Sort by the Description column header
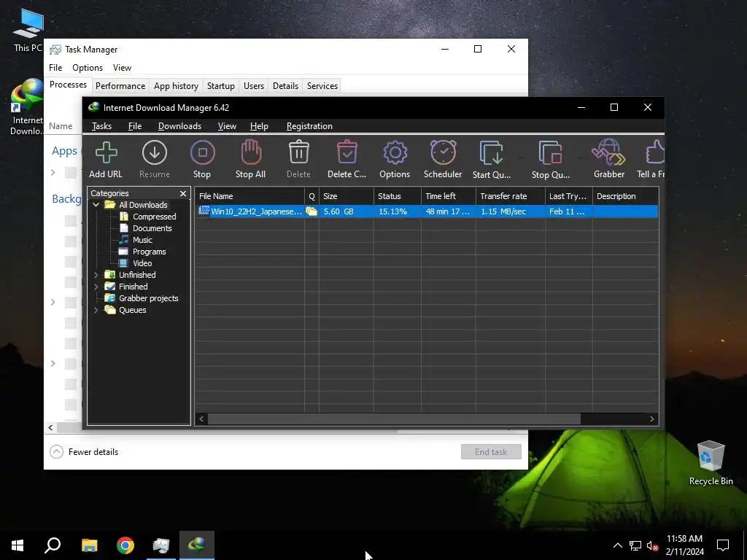The image size is (747, 560). [x=625, y=196]
